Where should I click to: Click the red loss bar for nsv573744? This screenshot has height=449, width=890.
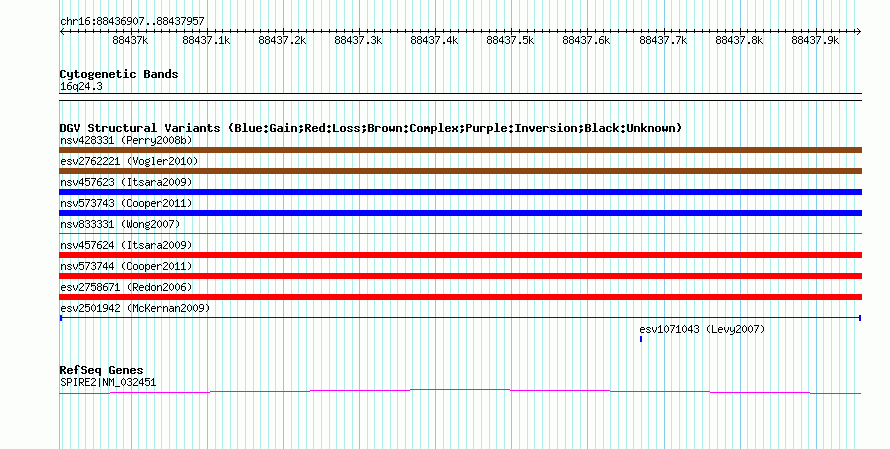(x=460, y=276)
